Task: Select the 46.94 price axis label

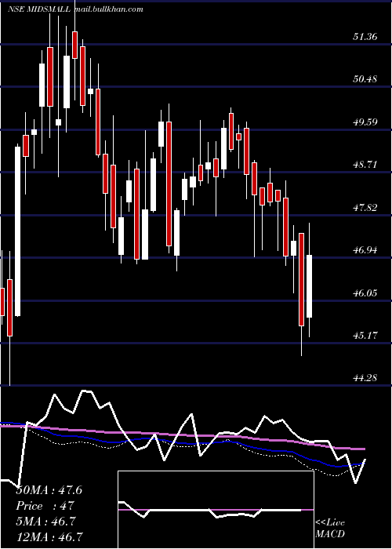Action: [365, 250]
